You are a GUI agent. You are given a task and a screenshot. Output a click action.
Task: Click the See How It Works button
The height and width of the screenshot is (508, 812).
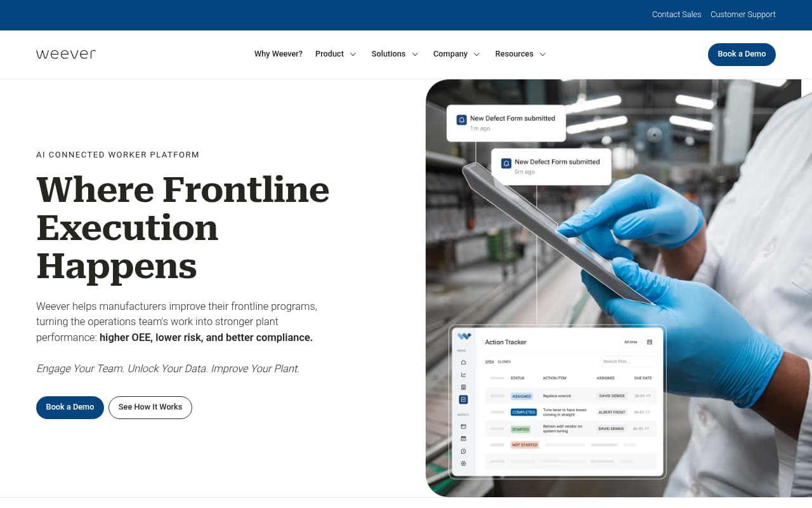tap(150, 407)
